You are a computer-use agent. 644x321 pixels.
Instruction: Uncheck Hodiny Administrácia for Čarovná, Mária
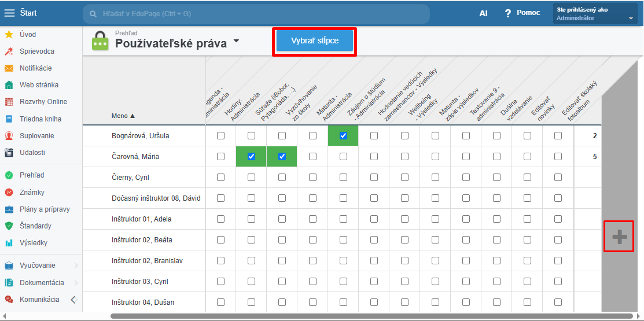click(251, 157)
